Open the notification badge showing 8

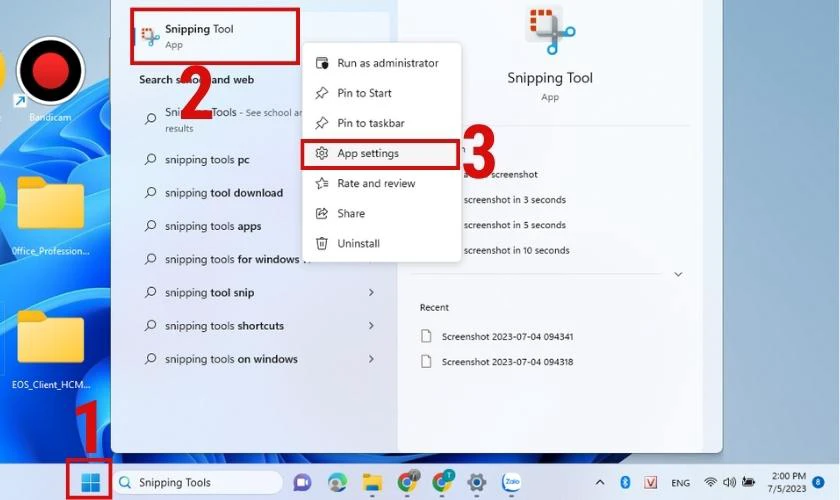point(818,482)
